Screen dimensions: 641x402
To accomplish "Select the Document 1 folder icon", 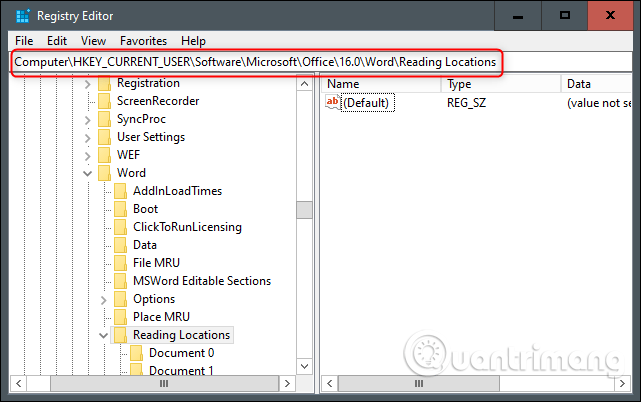I will (x=137, y=369).
